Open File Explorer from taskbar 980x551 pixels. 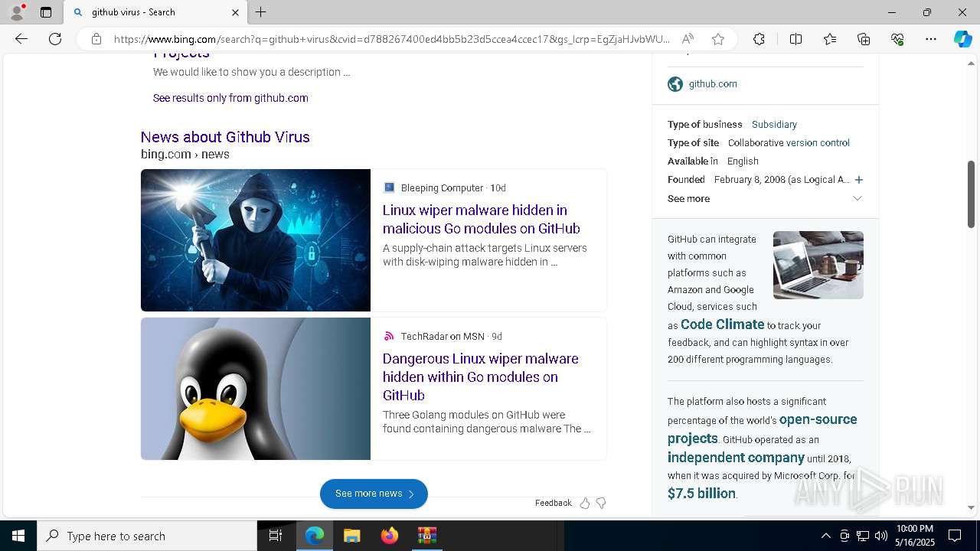[351, 536]
